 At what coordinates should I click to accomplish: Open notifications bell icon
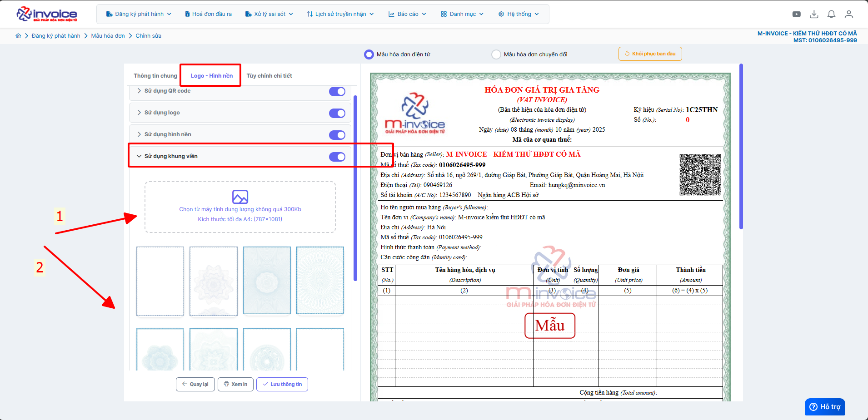click(x=831, y=14)
